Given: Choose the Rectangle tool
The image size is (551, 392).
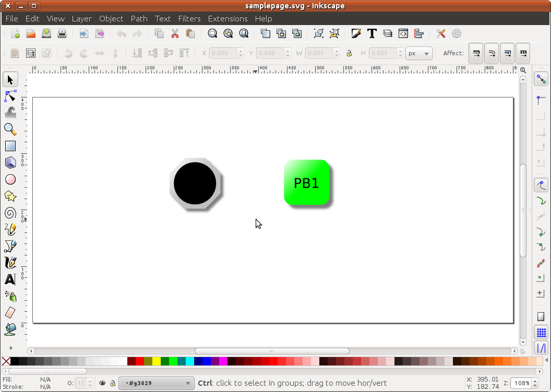Looking at the screenshot, I should pyautogui.click(x=10, y=146).
